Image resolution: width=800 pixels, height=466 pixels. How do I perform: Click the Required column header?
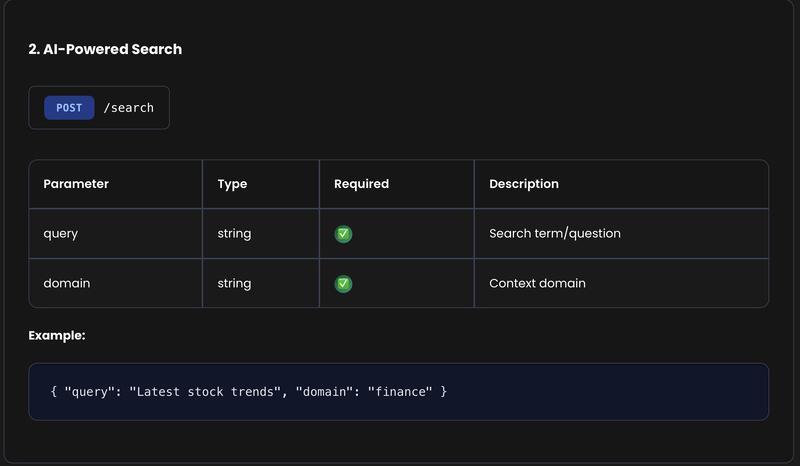tap(361, 184)
